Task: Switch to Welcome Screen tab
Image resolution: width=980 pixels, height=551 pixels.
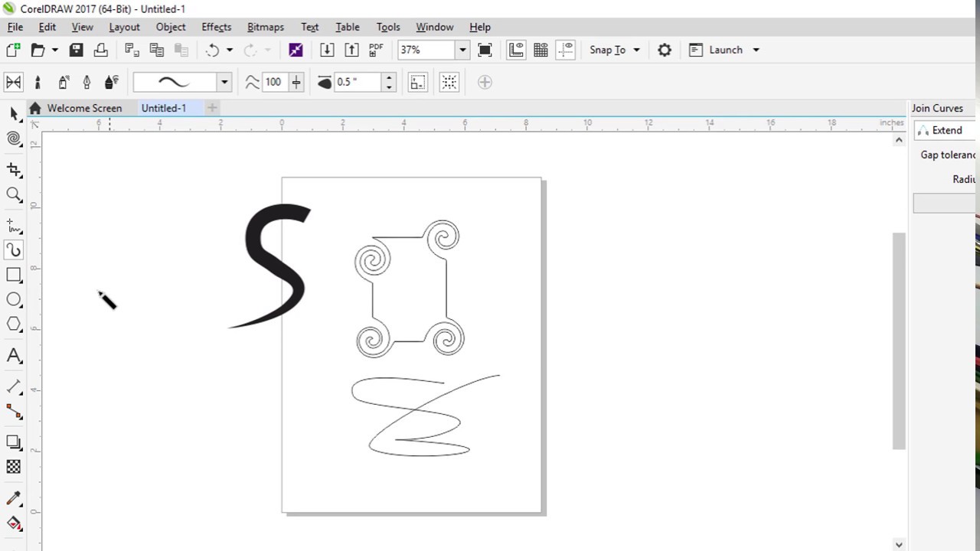Action: [x=84, y=108]
